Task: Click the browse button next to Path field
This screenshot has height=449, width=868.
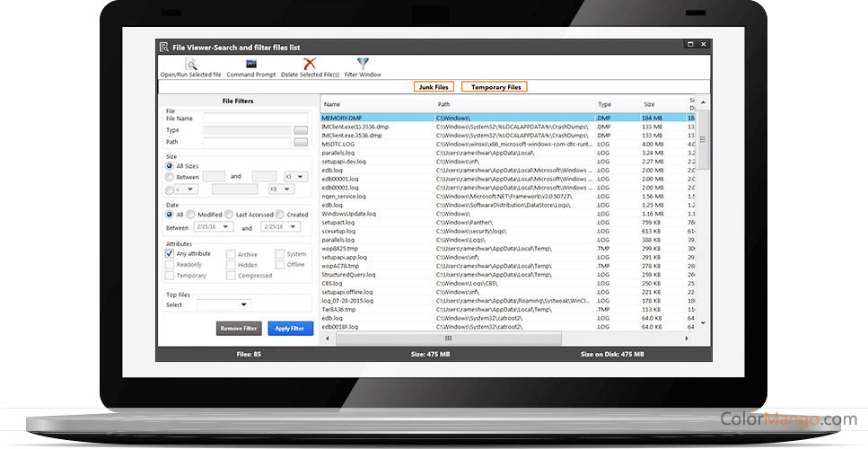Action: (x=301, y=142)
